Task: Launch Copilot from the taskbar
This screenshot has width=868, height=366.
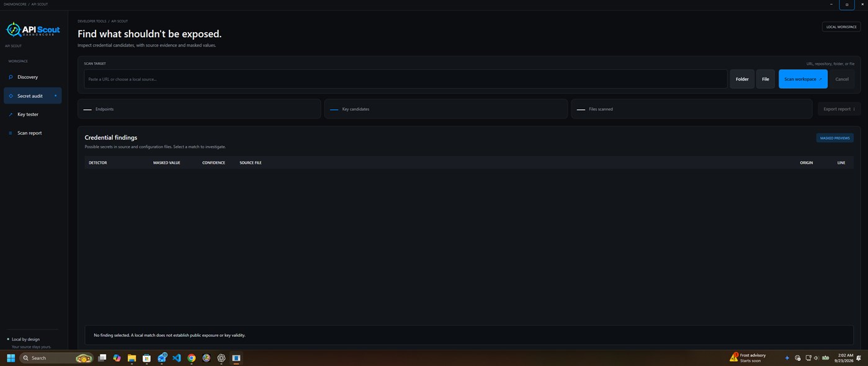Action: 117,358
